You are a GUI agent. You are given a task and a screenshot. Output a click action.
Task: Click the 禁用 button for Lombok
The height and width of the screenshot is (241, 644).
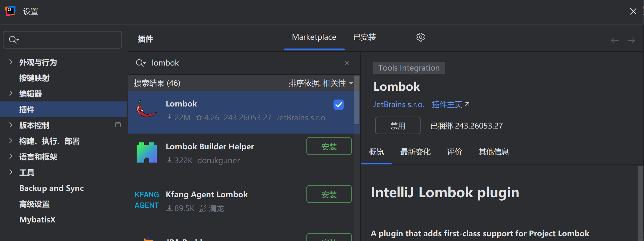(398, 125)
